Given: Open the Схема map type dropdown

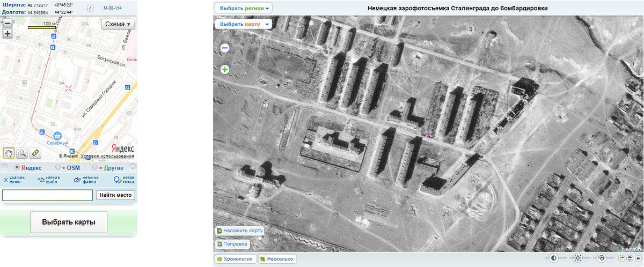Looking at the screenshot, I should [118, 24].
